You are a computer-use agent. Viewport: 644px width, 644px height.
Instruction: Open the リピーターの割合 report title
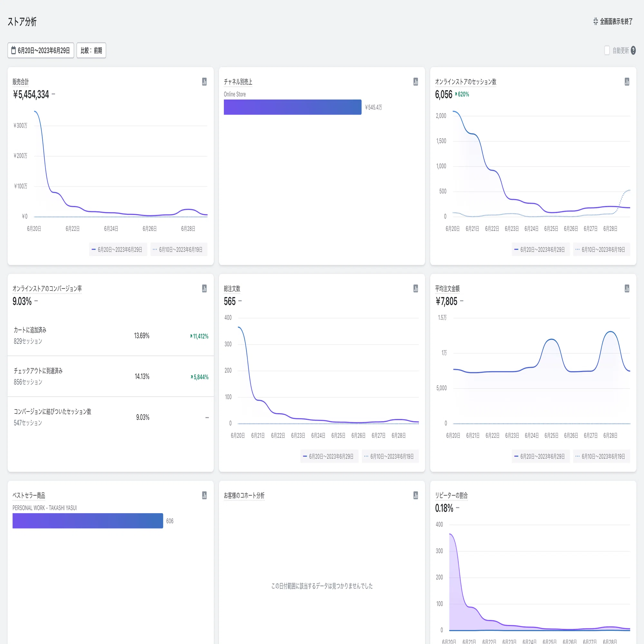451,495
